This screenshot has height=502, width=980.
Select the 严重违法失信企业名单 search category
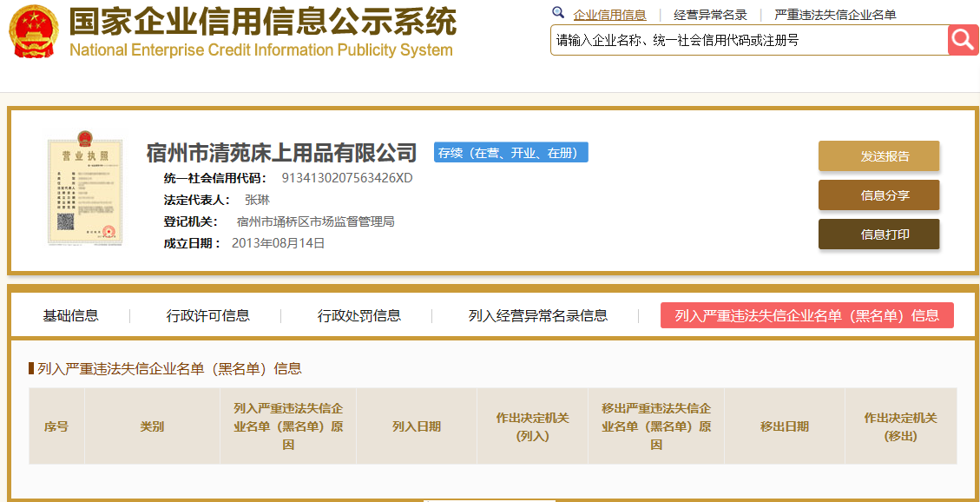coord(835,15)
